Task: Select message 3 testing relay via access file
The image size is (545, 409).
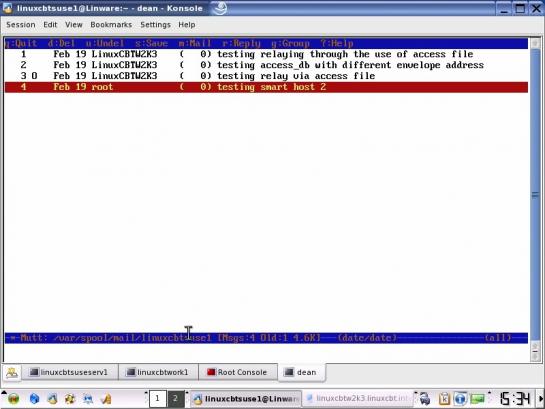Action: [266, 76]
